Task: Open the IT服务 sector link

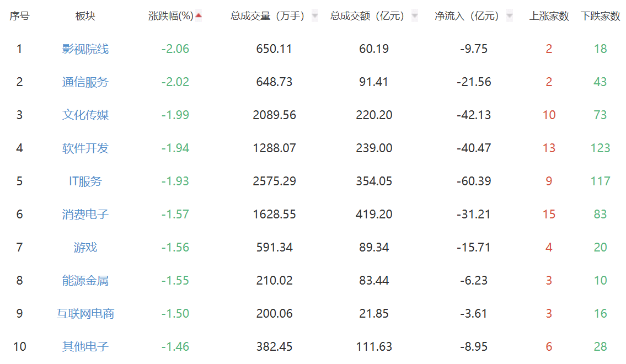Action: [85, 181]
